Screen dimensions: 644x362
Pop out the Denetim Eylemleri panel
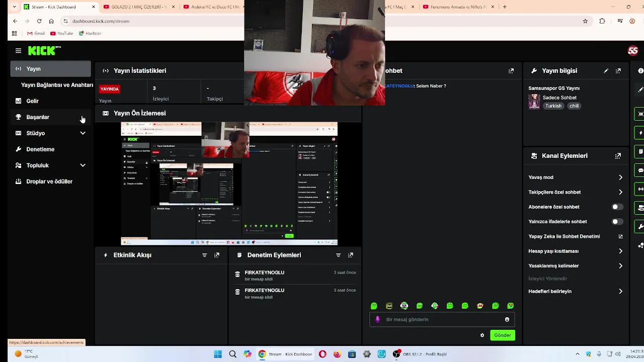351,255
